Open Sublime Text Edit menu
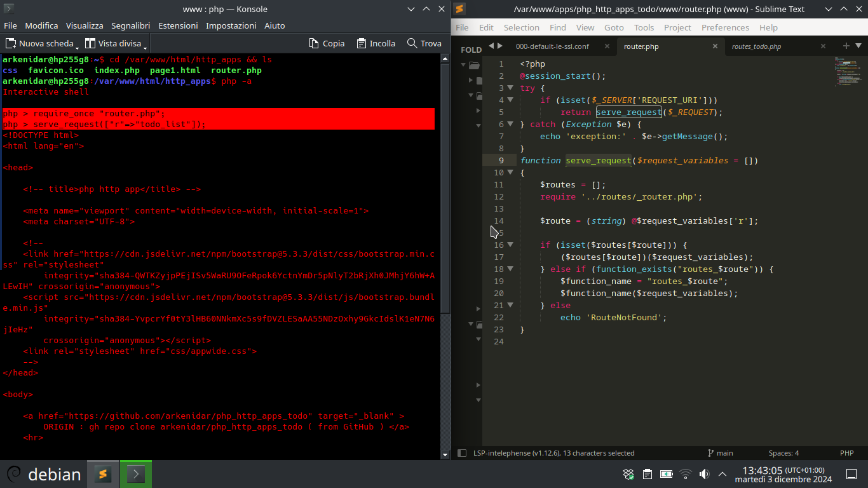The height and width of the screenshot is (488, 868). (x=486, y=27)
